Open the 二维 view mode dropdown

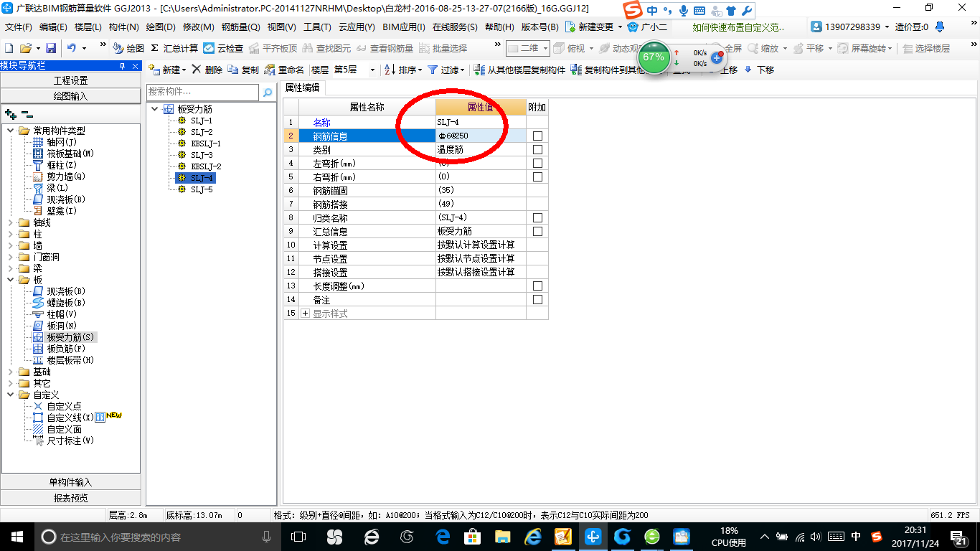(545, 48)
